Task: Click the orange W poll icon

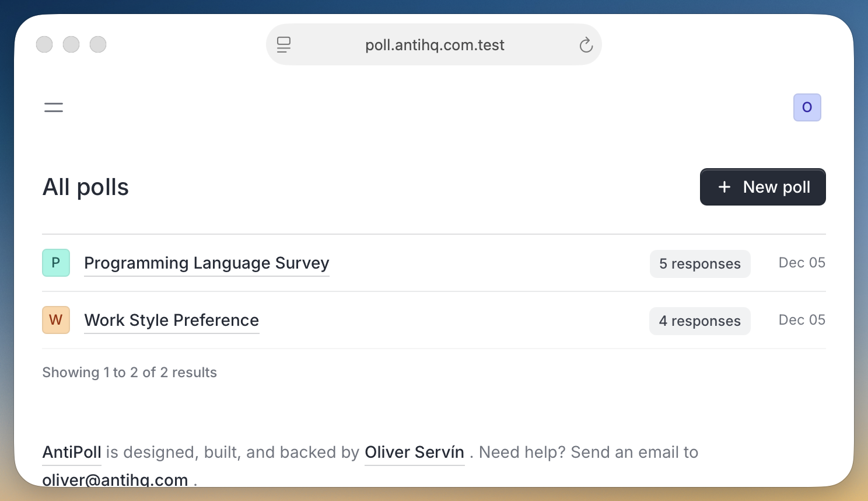Action: click(x=56, y=320)
